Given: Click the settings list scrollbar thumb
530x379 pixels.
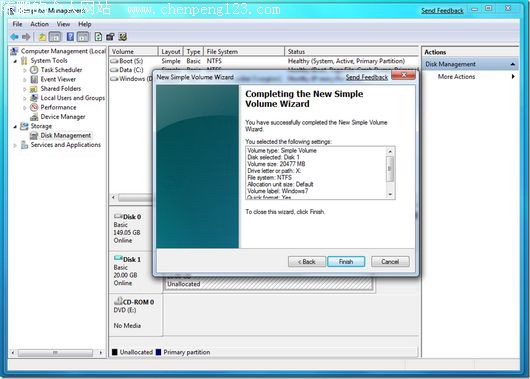Looking at the screenshot, I should click(390, 169).
